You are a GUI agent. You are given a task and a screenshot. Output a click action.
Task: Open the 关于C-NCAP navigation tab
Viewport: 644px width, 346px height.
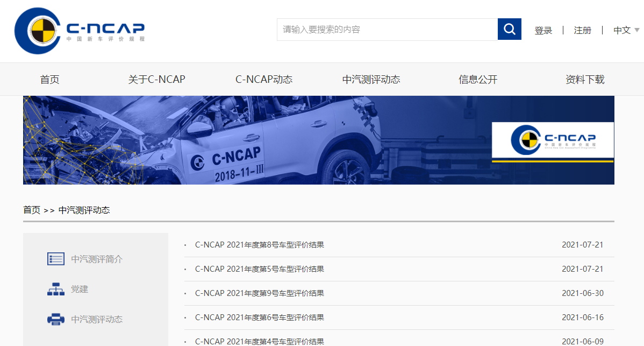coord(156,79)
